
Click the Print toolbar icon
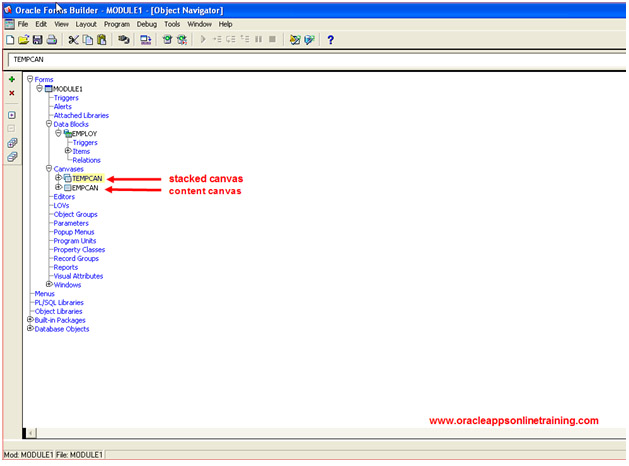click(x=51, y=40)
